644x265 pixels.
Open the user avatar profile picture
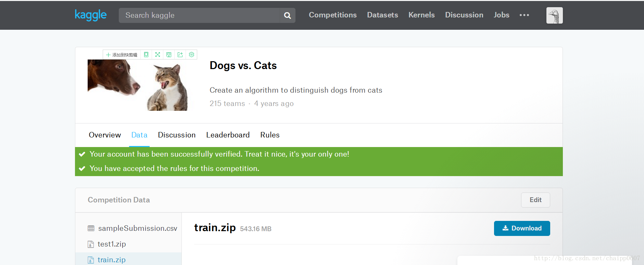554,15
